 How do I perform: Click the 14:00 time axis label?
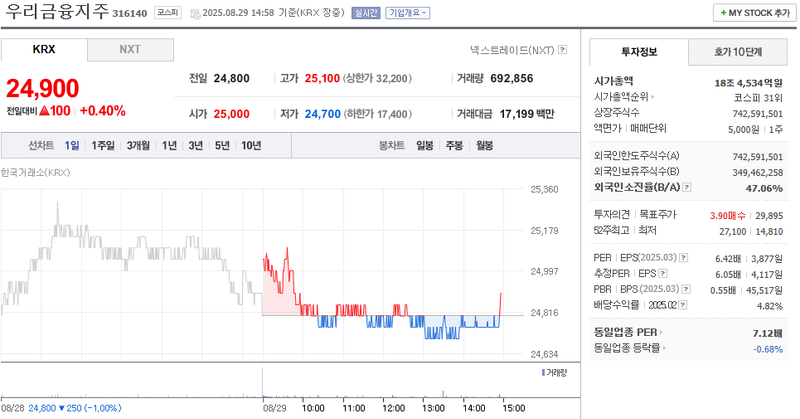[x=474, y=408]
